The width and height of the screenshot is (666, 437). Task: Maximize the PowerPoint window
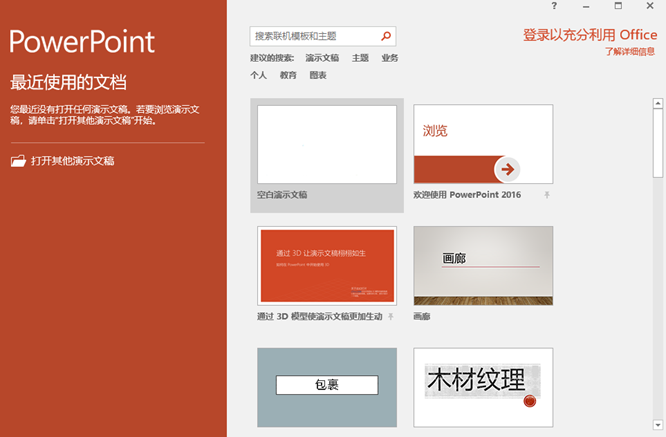coord(618,6)
